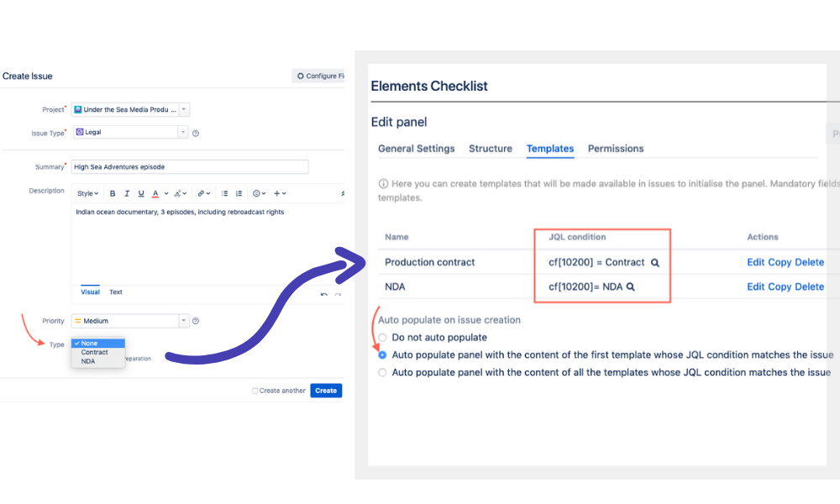Open the emoji picker in editor toolbar

pyautogui.click(x=259, y=193)
